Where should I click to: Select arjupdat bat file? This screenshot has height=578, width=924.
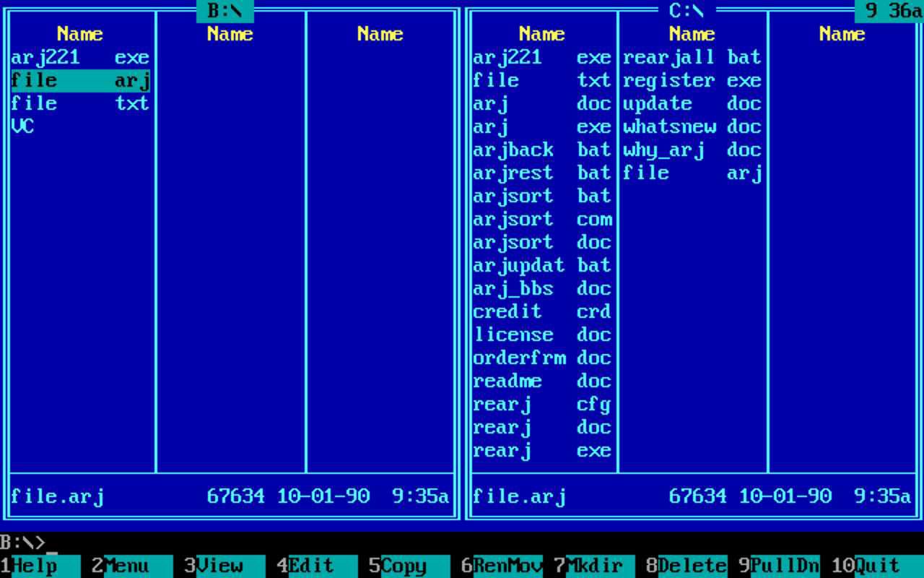point(542,265)
